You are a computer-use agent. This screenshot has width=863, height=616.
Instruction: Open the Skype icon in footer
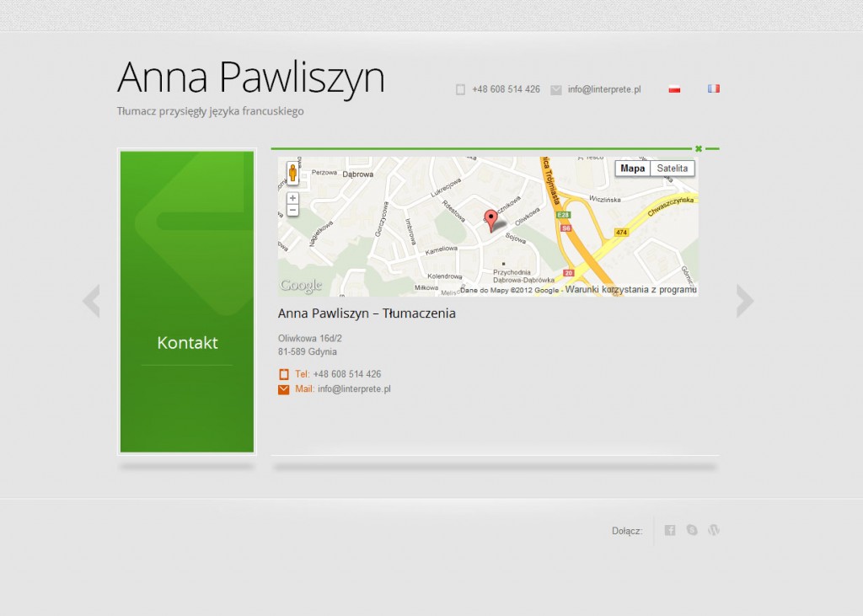coord(692,530)
